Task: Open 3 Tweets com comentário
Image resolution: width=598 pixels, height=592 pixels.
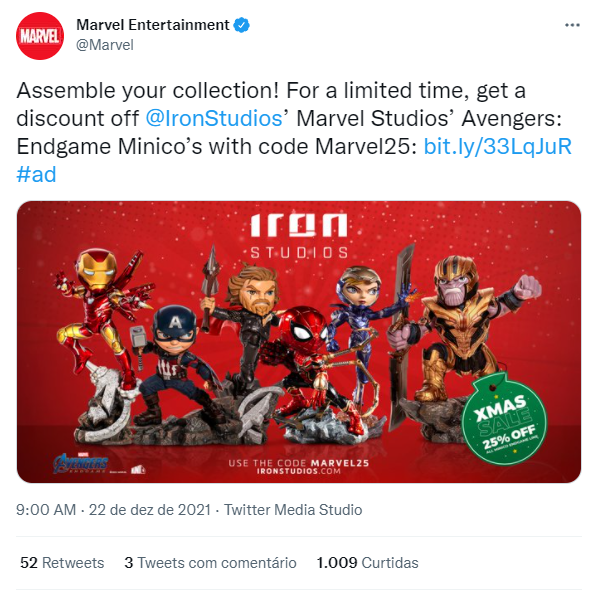Action: 210,563
